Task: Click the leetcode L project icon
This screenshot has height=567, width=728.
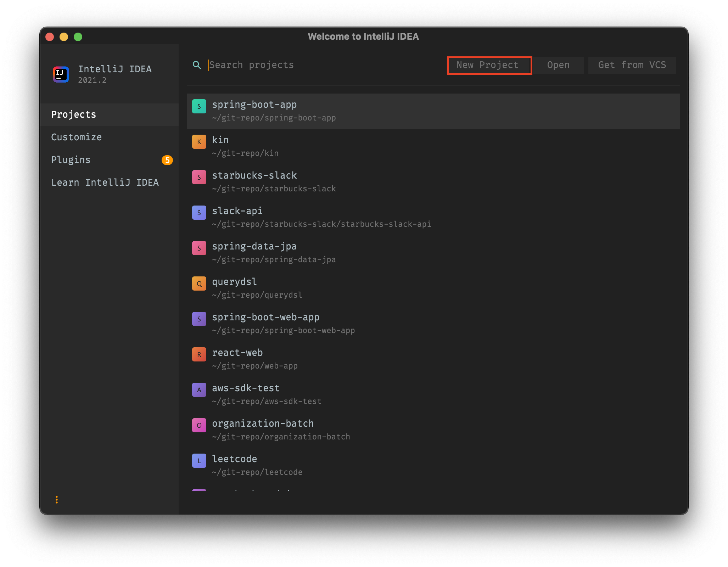Action: click(199, 461)
